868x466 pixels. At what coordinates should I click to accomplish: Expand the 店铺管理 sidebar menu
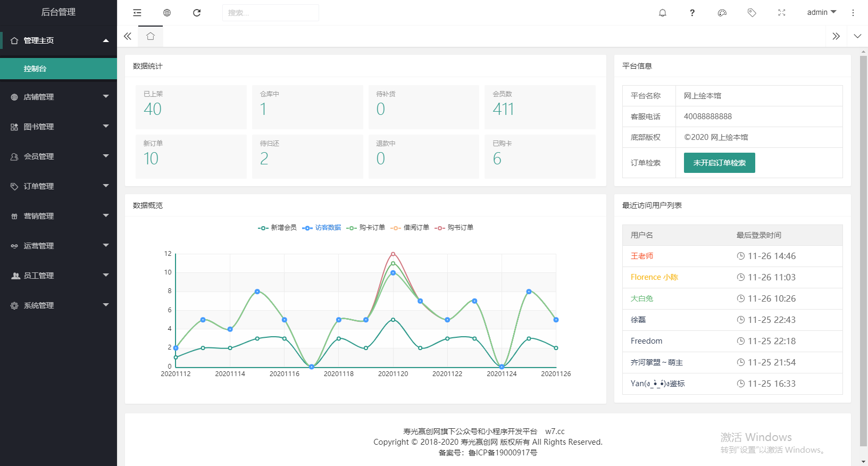click(x=59, y=97)
